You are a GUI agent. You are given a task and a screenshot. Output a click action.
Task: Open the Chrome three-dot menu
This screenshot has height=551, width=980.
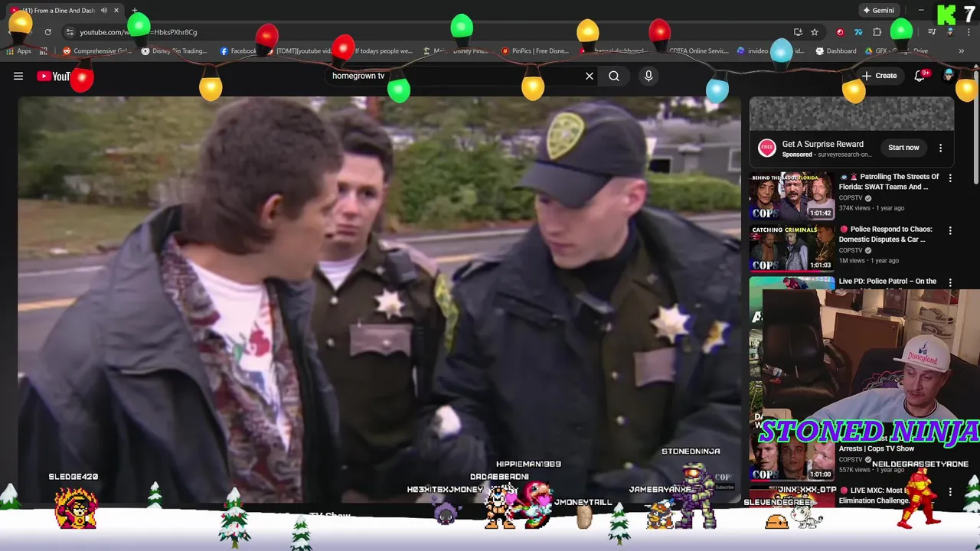tap(969, 32)
